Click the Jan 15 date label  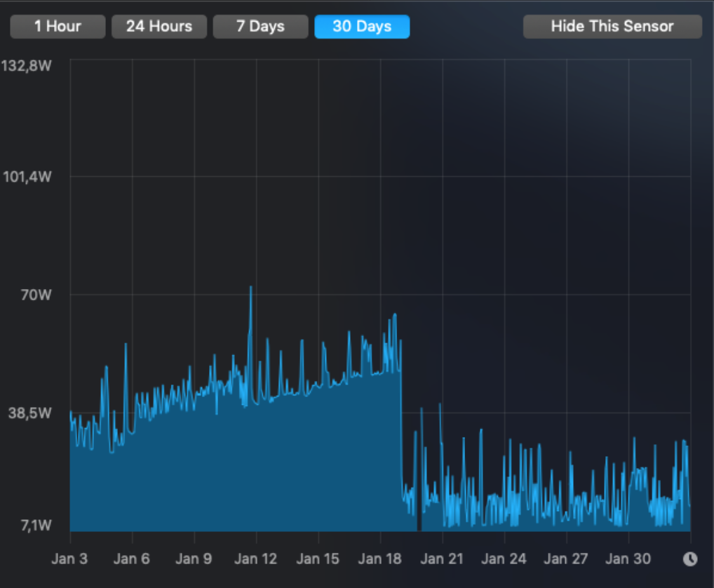point(318,559)
